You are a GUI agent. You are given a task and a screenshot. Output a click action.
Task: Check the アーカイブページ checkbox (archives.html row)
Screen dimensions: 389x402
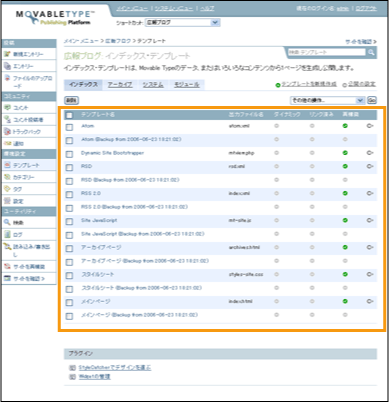point(69,248)
